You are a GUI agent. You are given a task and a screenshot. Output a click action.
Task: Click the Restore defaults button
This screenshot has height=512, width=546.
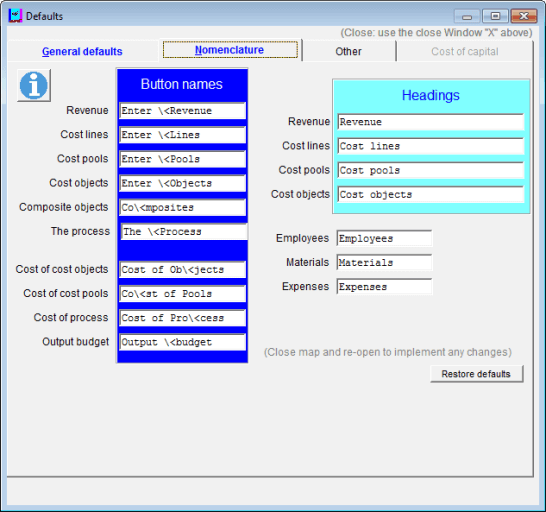point(477,374)
